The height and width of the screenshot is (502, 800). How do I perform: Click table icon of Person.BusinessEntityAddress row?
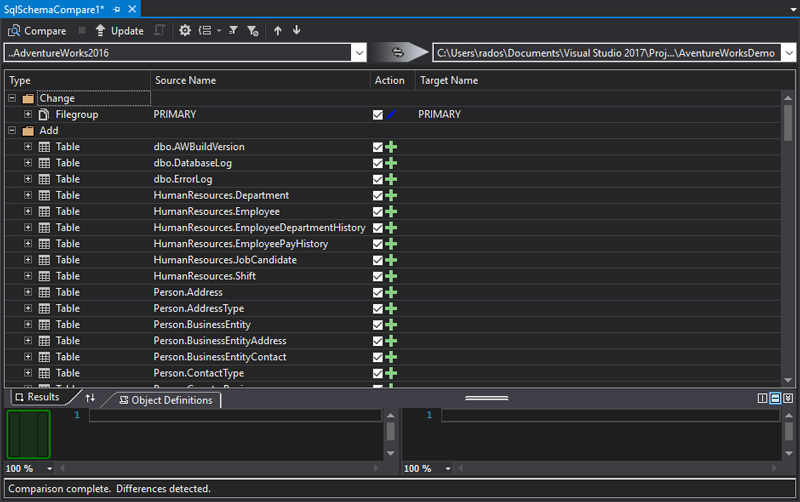44,341
